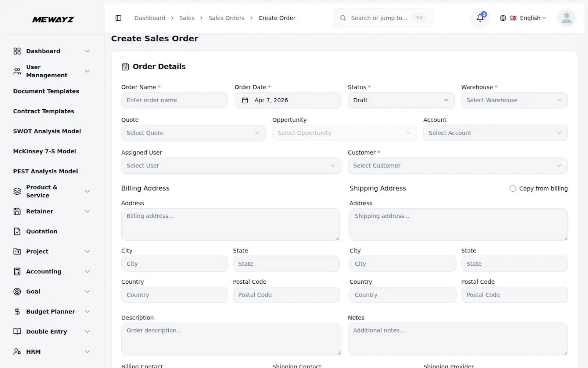This screenshot has width=588, height=368.
Task: Click the shipping City field
Action: point(403,264)
